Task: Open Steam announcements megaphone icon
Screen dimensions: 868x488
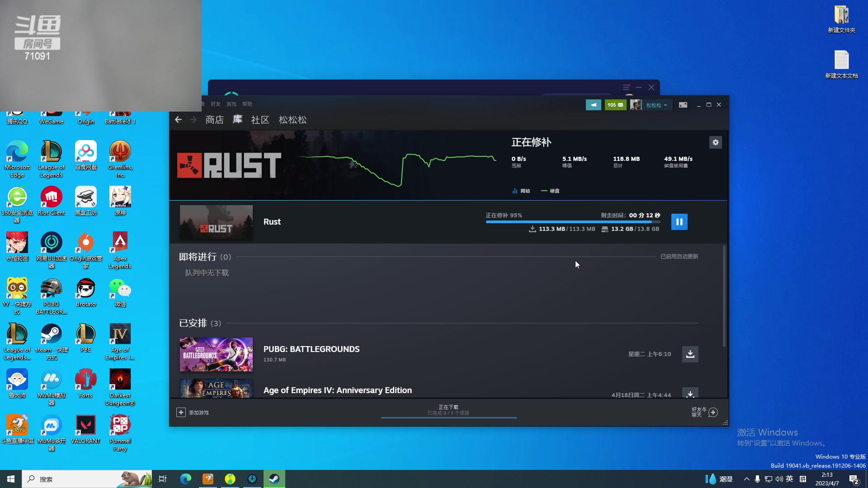Action: 594,105
